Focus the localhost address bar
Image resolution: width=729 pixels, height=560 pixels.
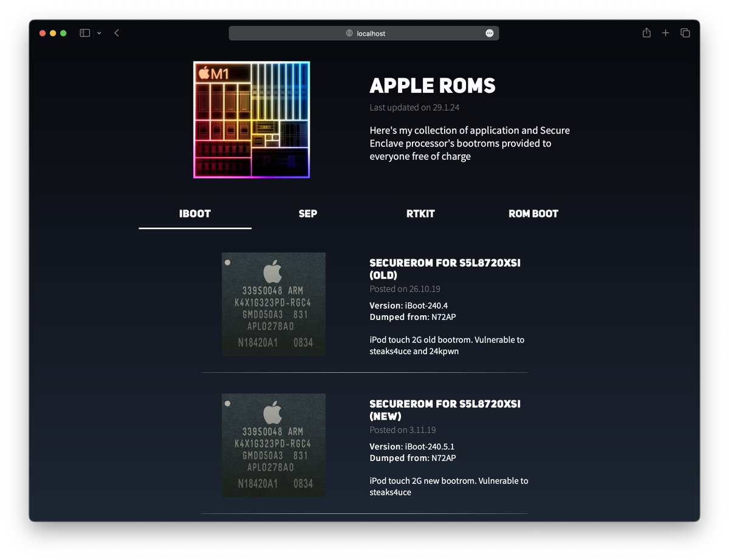[x=364, y=33]
